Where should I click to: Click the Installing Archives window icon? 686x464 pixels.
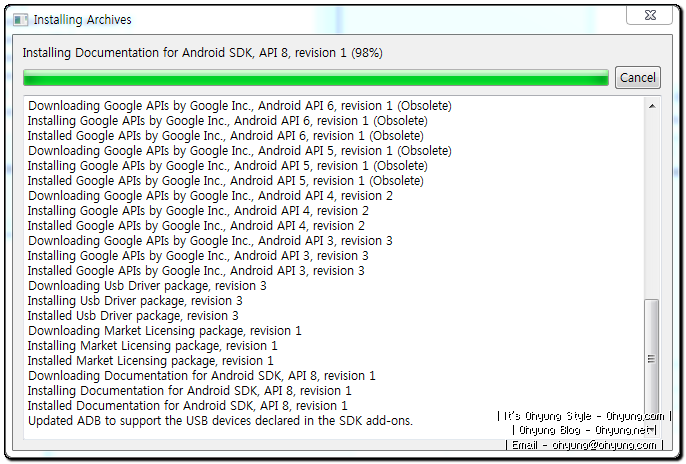(x=20, y=20)
